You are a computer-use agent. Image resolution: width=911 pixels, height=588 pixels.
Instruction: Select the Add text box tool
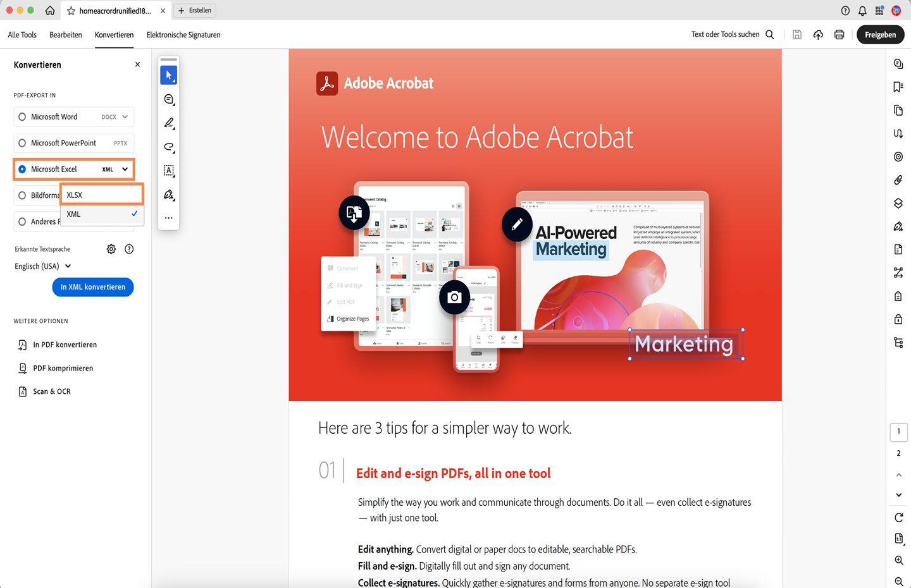point(168,170)
